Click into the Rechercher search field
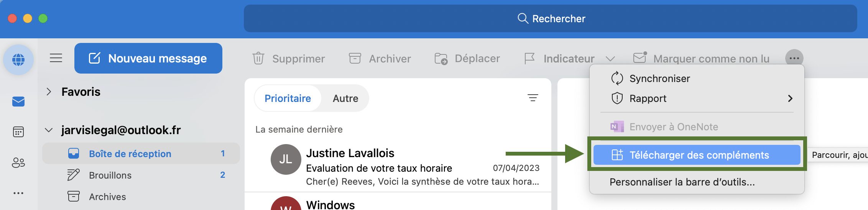Viewport: 868px width, 210px height. (551, 18)
